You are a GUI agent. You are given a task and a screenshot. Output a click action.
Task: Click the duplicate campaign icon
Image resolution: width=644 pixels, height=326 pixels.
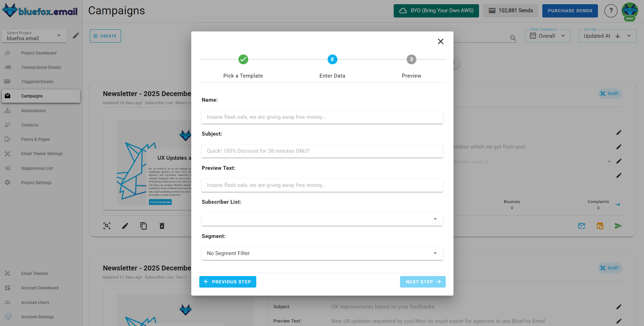143,226
